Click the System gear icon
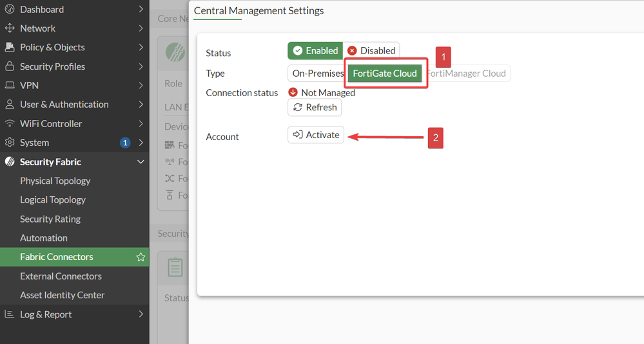Viewport: 644px width, 344px height. (9, 143)
